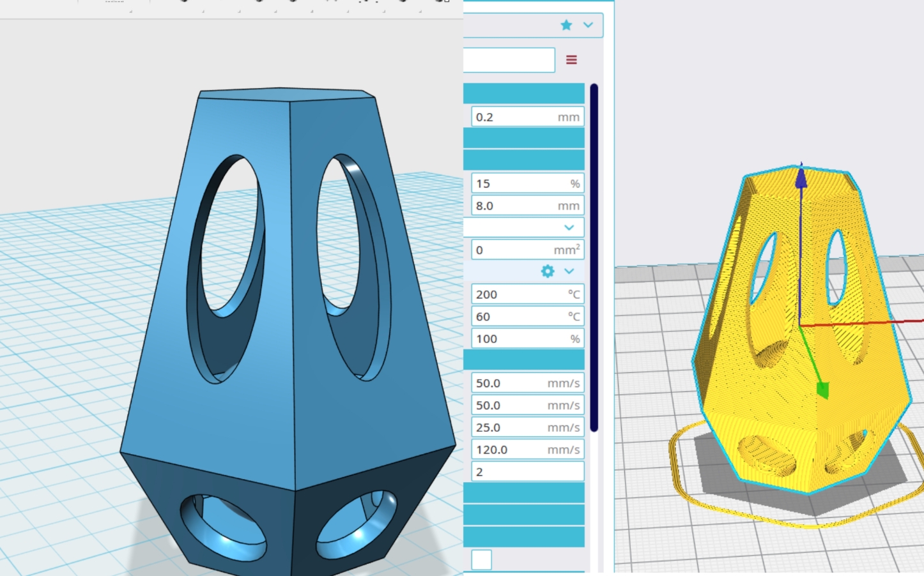Edit the 8.0 mm value field
The width and height of the screenshot is (924, 576).
point(528,206)
